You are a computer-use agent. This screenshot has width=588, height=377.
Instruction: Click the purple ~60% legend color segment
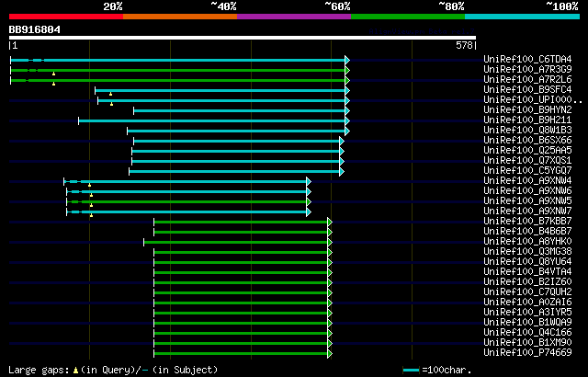point(294,17)
